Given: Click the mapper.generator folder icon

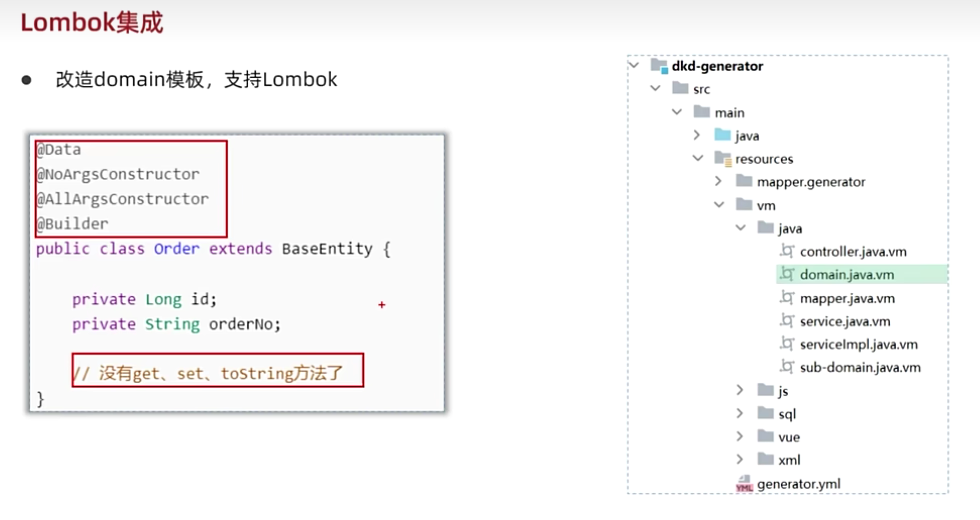Looking at the screenshot, I should (744, 181).
